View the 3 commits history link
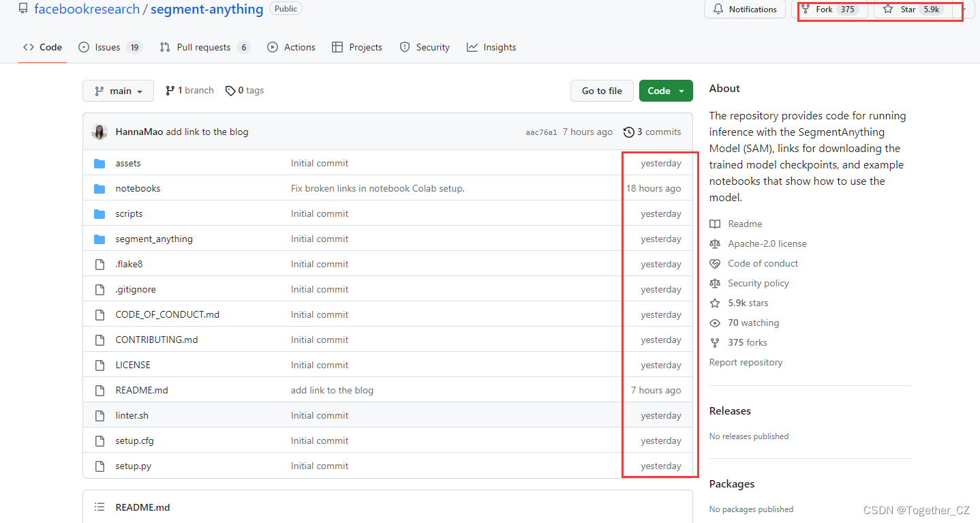This screenshot has width=980, height=523. pos(652,132)
